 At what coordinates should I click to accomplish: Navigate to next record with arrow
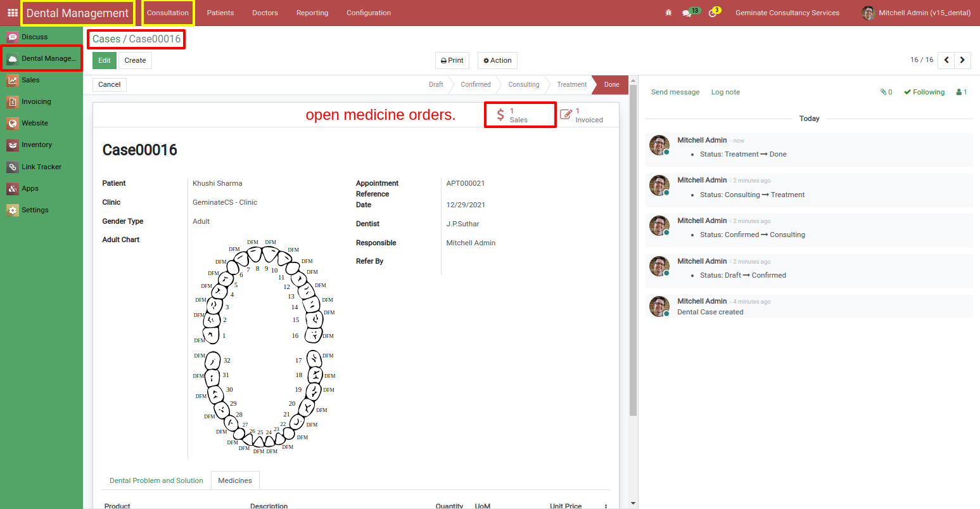[962, 60]
